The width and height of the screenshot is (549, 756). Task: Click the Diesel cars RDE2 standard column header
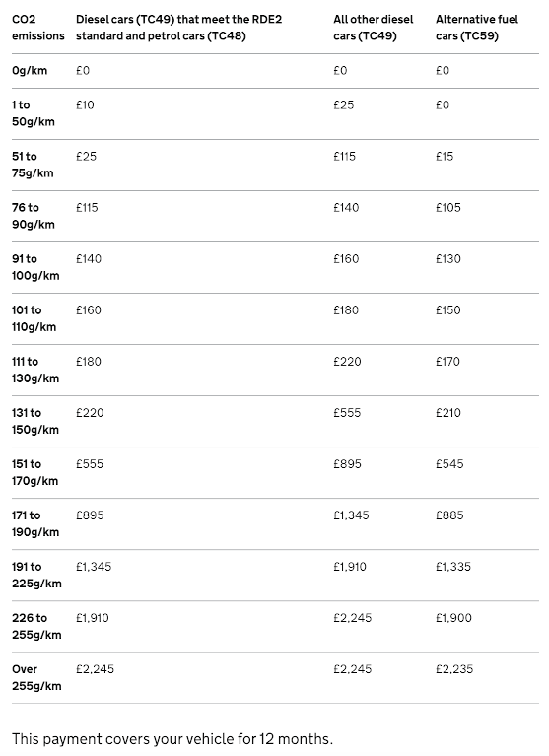click(178, 28)
